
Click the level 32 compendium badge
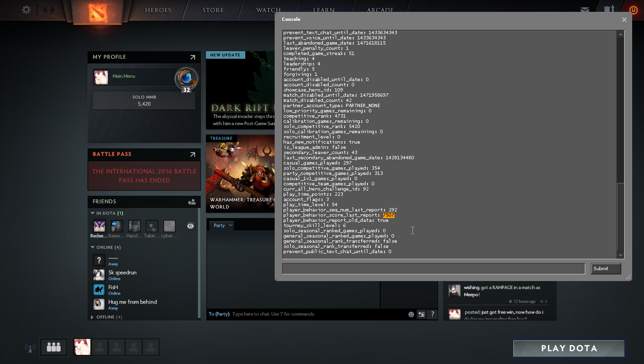pos(187,79)
